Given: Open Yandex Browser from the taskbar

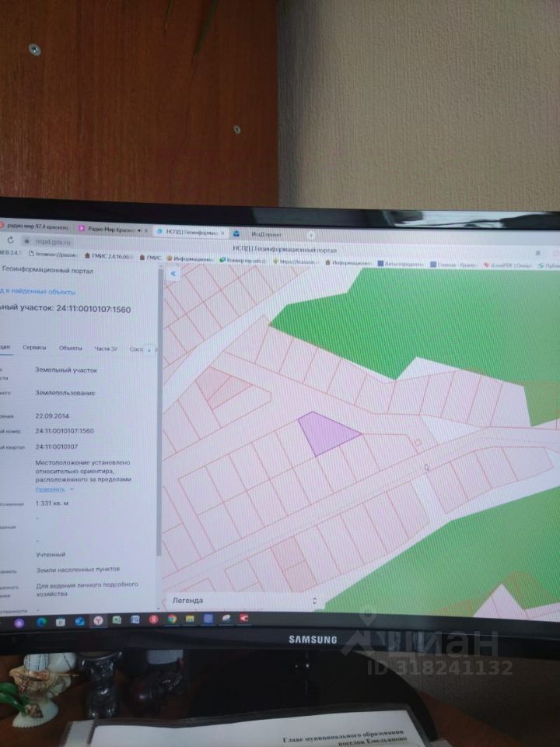Looking at the screenshot, I should [98, 621].
